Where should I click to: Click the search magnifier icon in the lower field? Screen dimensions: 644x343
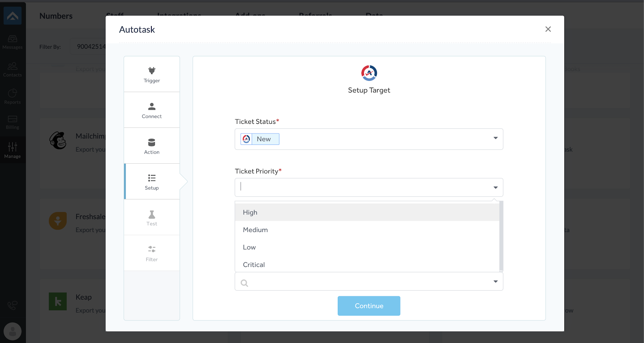244,283
